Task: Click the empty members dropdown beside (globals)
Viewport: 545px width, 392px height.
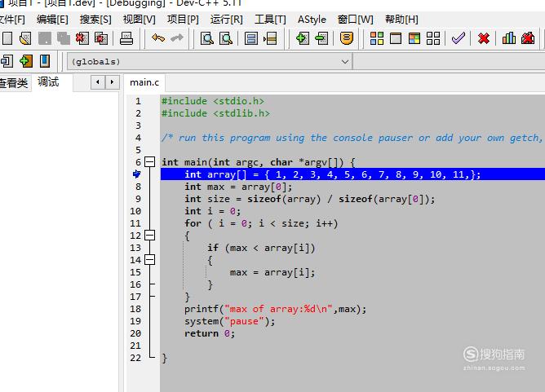Action: pos(449,62)
